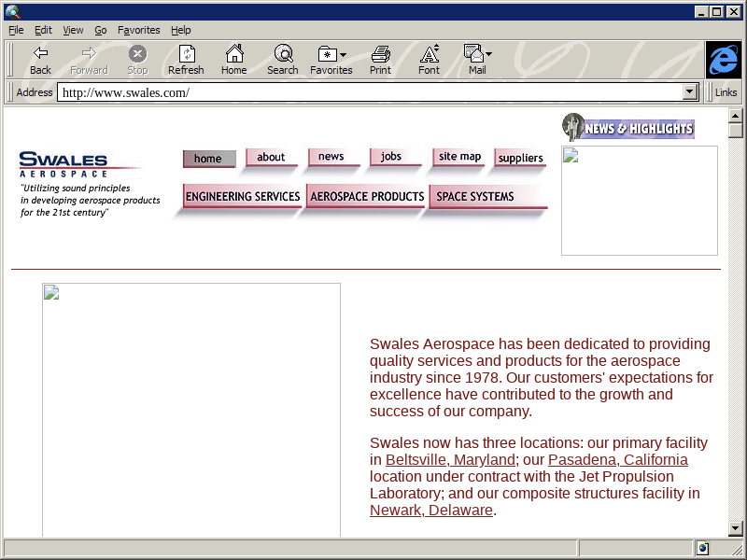Follow the Beltsville, Maryland link
747x560 pixels.
[x=450, y=460]
